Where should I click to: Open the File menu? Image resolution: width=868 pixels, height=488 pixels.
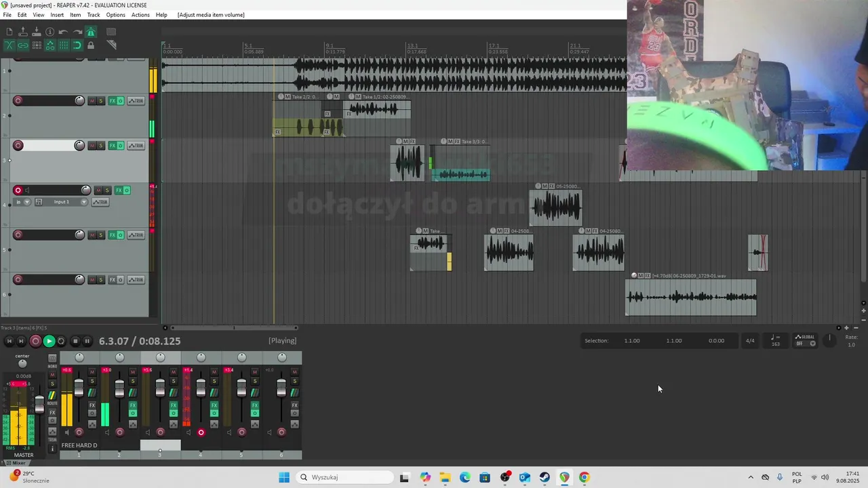7,15
